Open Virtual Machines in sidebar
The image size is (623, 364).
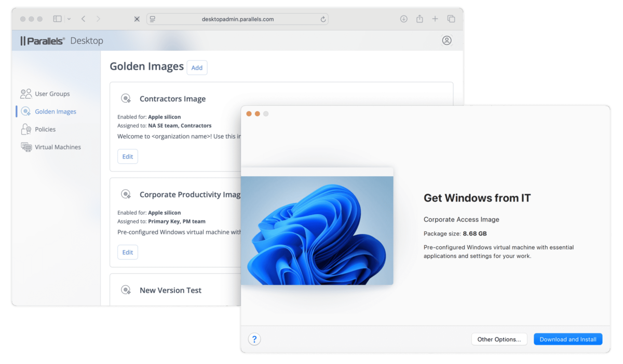click(58, 147)
